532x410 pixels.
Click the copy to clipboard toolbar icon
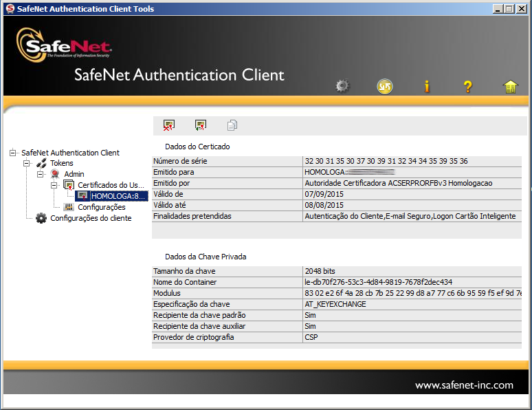click(232, 125)
